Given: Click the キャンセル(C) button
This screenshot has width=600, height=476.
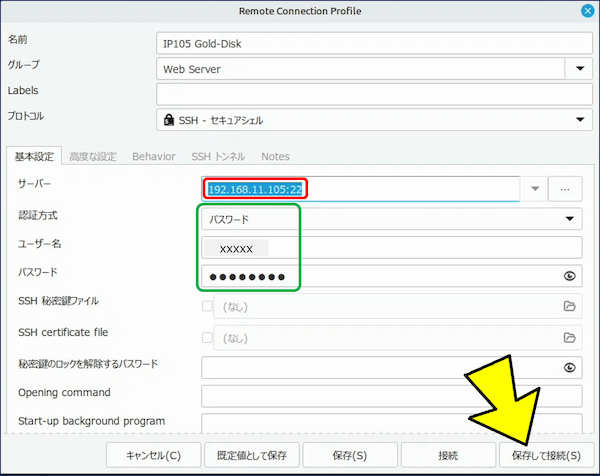Looking at the screenshot, I should point(153,455).
